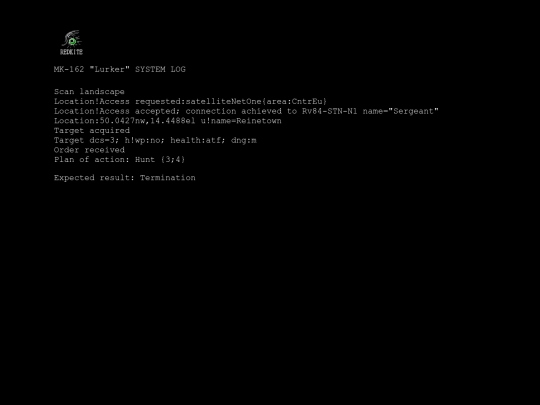Select the Rv84-STN-N1 station identifier

[330, 111]
